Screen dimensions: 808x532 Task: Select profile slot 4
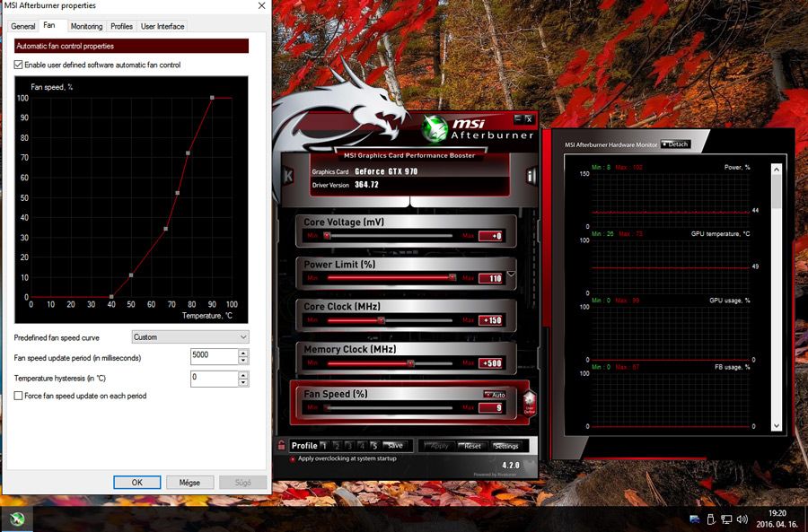coord(362,446)
